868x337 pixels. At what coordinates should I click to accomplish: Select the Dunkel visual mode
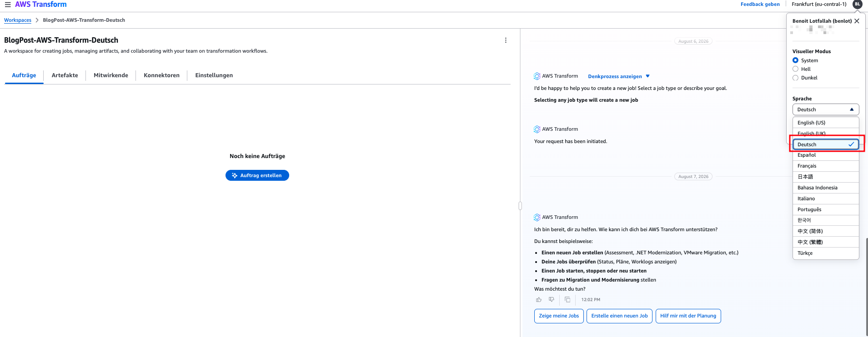click(x=795, y=78)
